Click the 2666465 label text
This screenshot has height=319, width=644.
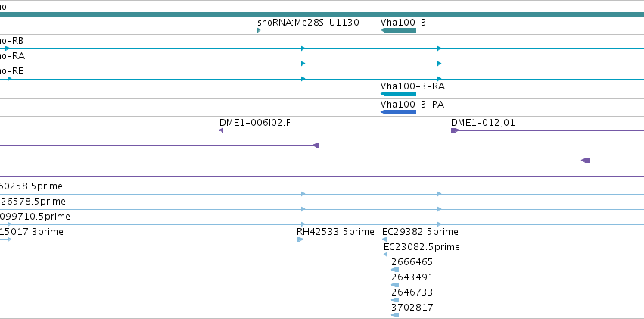pos(412,262)
